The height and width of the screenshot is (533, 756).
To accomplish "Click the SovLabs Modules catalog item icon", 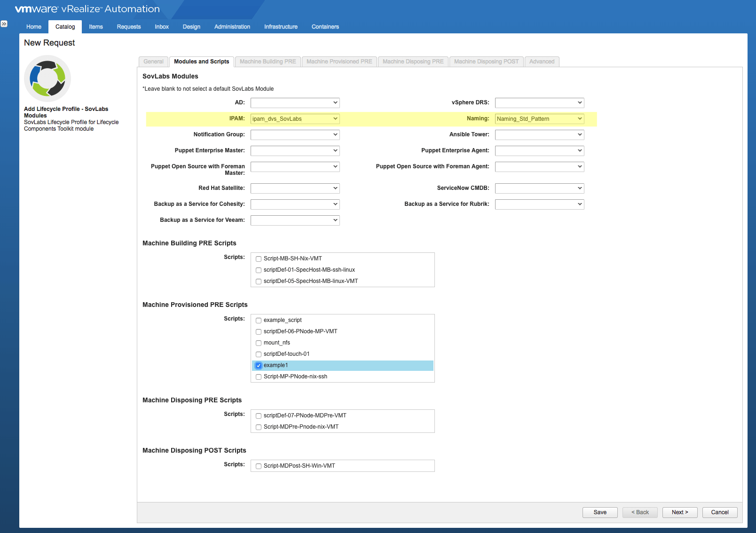I will 47,78.
